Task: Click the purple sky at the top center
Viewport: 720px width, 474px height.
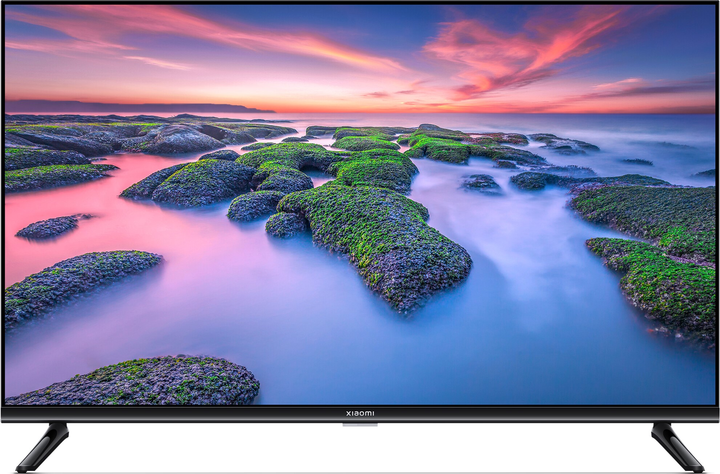Action: coord(360,25)
